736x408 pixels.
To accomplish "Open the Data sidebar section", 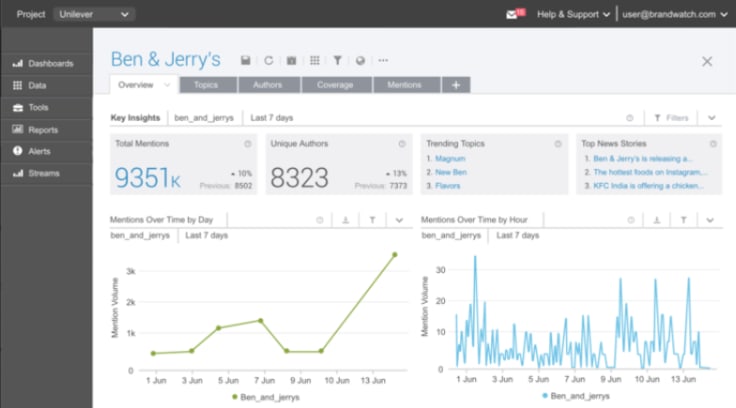I will [46, 85].
